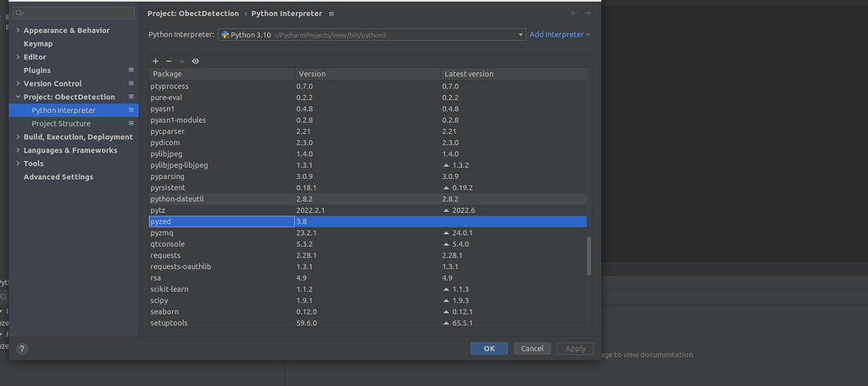Click the plus icon to install package
Viewport: 868px width, 386px height.
(156, 61)
